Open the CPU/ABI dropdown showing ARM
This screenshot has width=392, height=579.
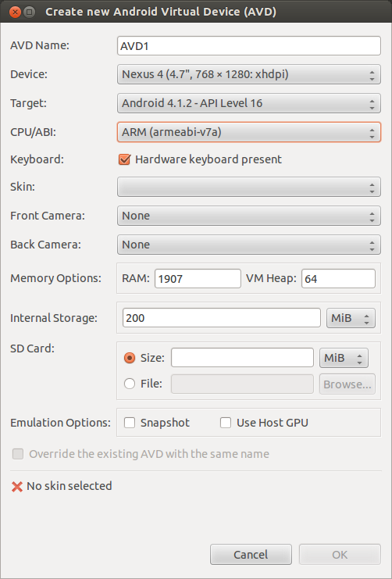pyautogui.click(x=249, y=132)
